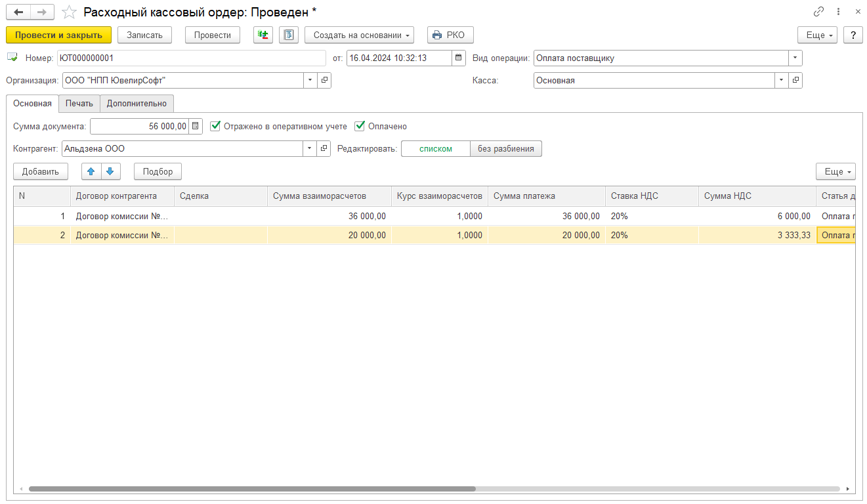Open the document structure report icon
The height and width of the screenshot is (504, 867).
pos(289,35)
